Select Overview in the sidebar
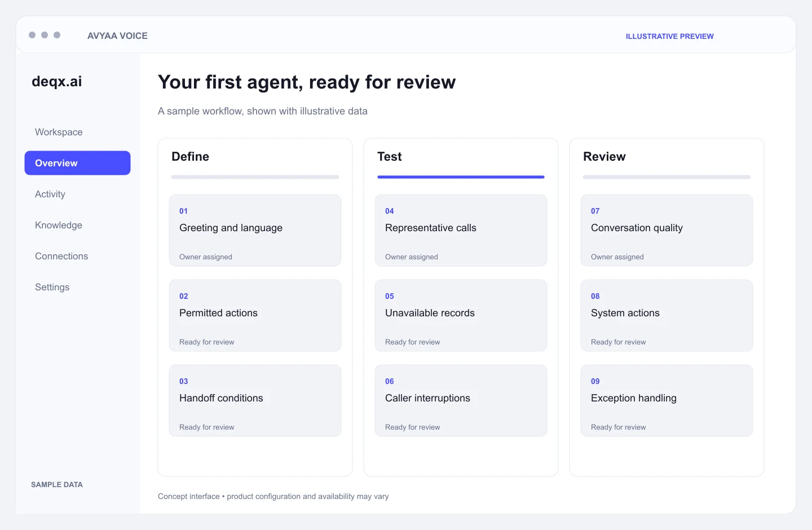The width and height of the screenshot is (812, 530). coord(77,163)
